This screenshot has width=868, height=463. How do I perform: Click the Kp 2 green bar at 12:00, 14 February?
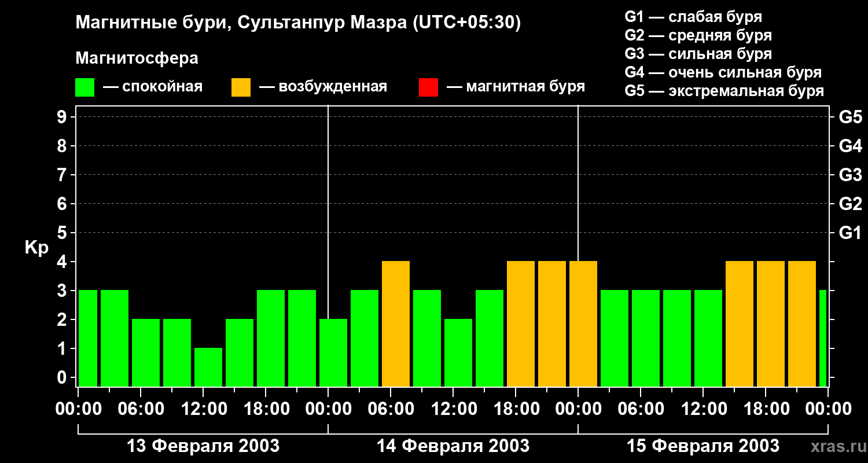pos(458,352)
